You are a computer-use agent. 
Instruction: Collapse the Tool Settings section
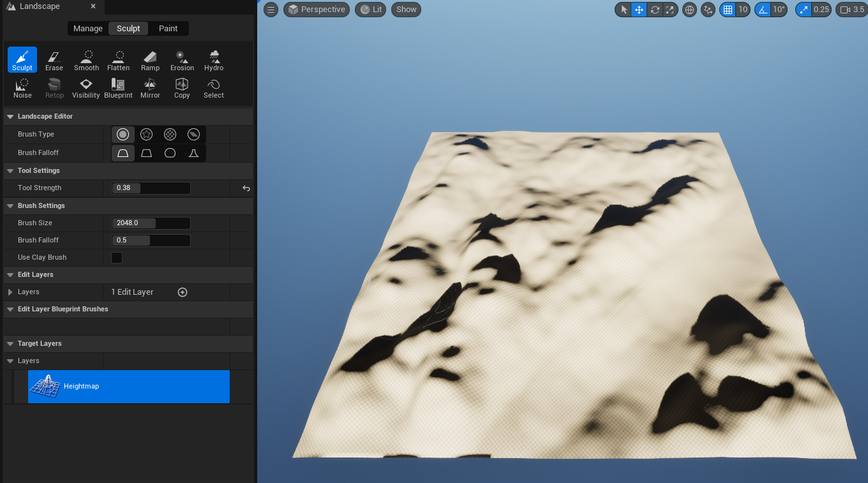[10, 171]
